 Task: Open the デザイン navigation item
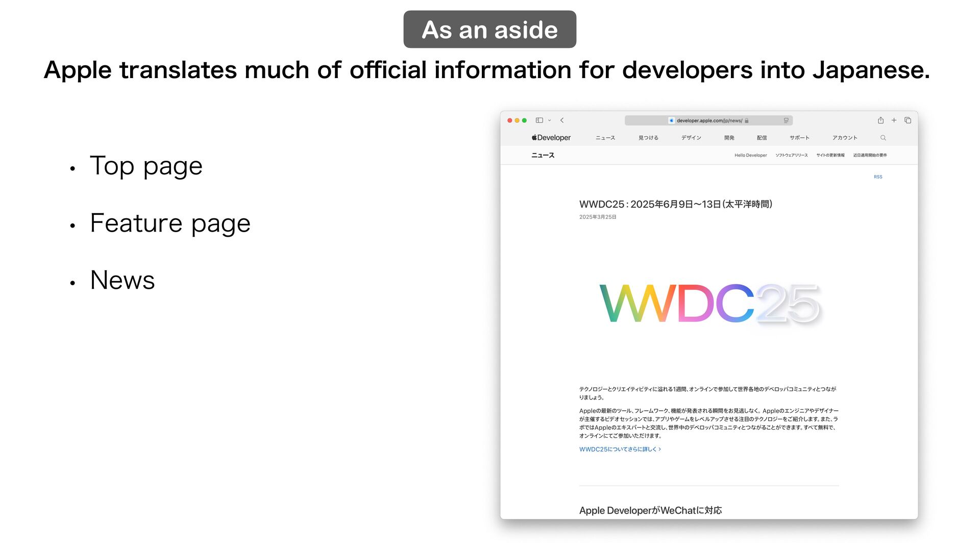[x=691, y=138]
